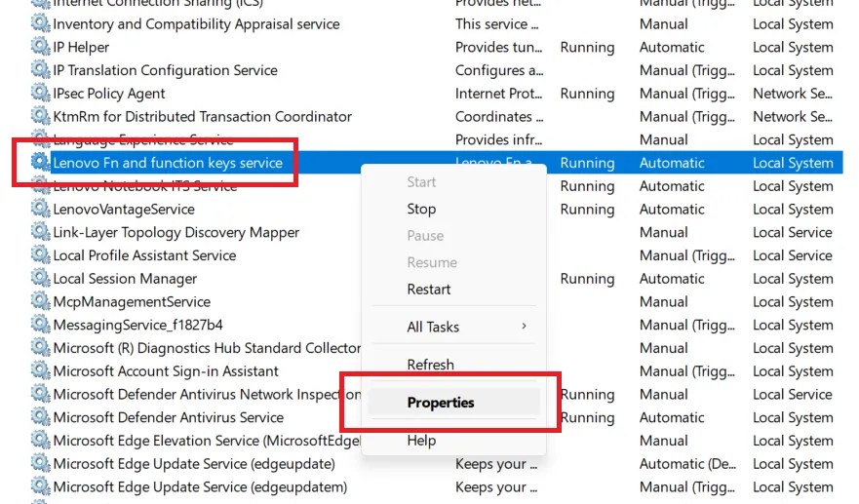The height and width of the screenshot is (504, 859).
Task: Click 'Provides tun...' description of IP Helper
Action: click(498, 47)
